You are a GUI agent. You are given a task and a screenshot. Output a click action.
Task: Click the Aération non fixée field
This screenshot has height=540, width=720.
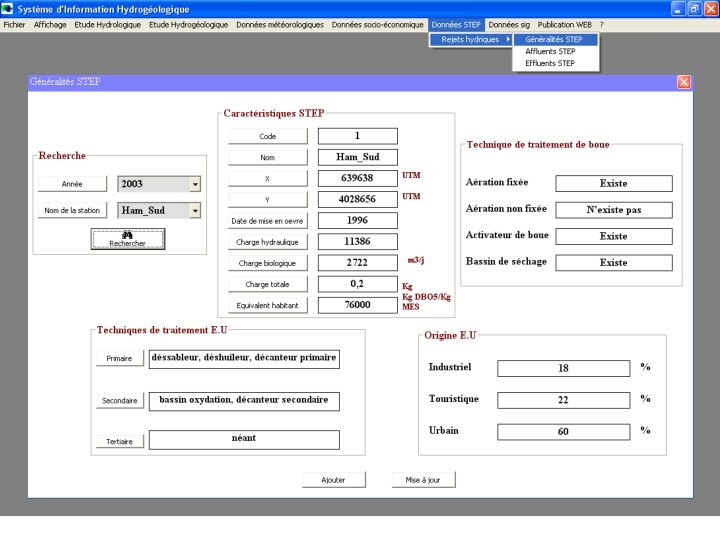click(614, 210)
